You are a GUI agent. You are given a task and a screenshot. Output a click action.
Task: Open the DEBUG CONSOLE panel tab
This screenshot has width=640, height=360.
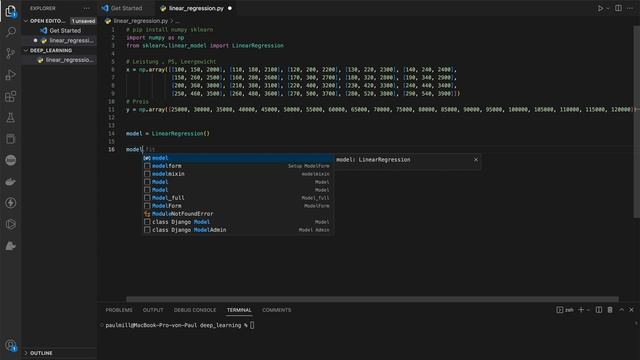195,310
